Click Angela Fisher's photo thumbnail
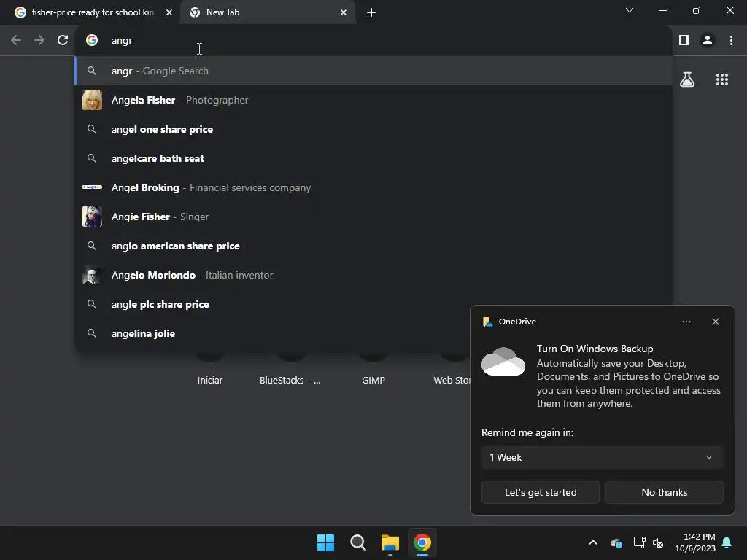 coord(92,100)
